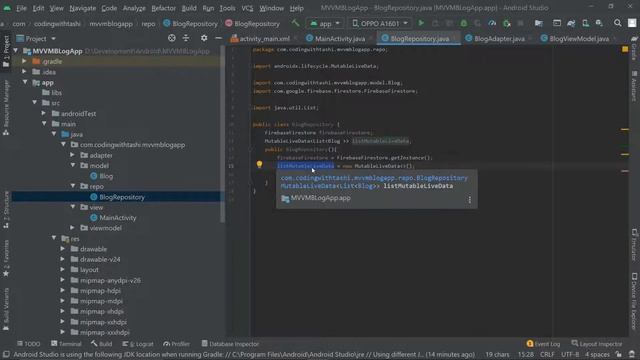640x360 pixels.
Task: Select BlogRepository in project tree
Action: point(117,197)
